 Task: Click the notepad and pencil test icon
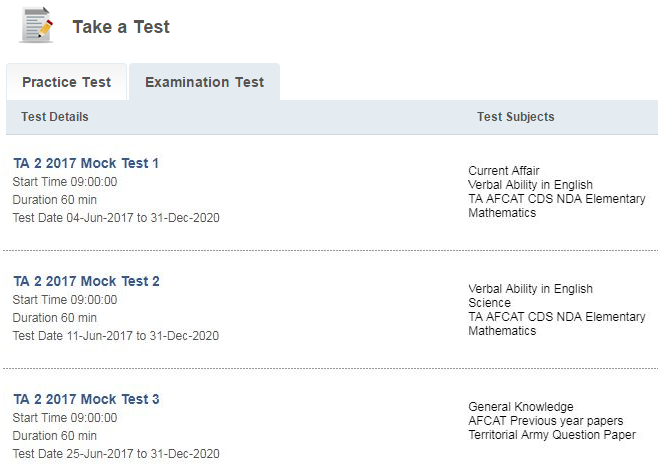(x=37, y=25)
